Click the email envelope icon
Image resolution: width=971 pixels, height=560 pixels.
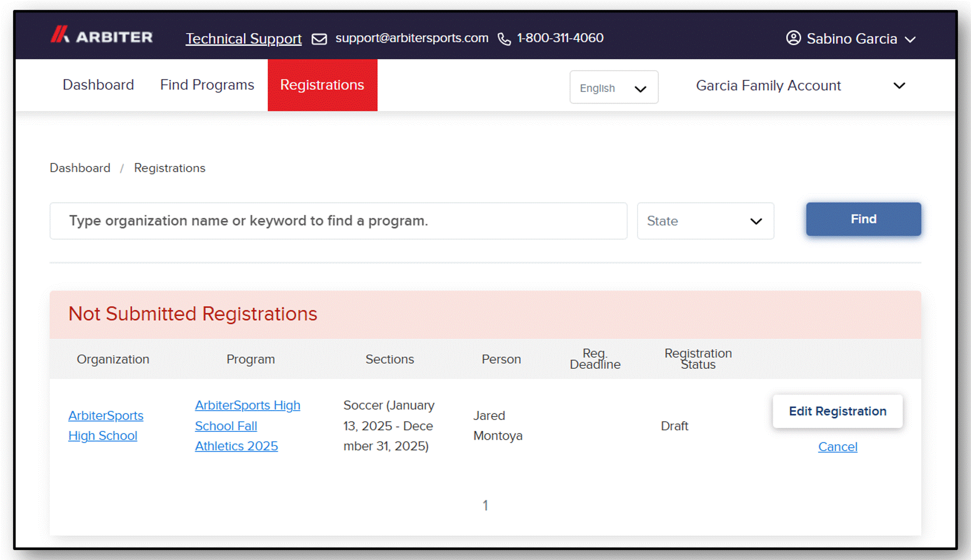pos(319,39)
